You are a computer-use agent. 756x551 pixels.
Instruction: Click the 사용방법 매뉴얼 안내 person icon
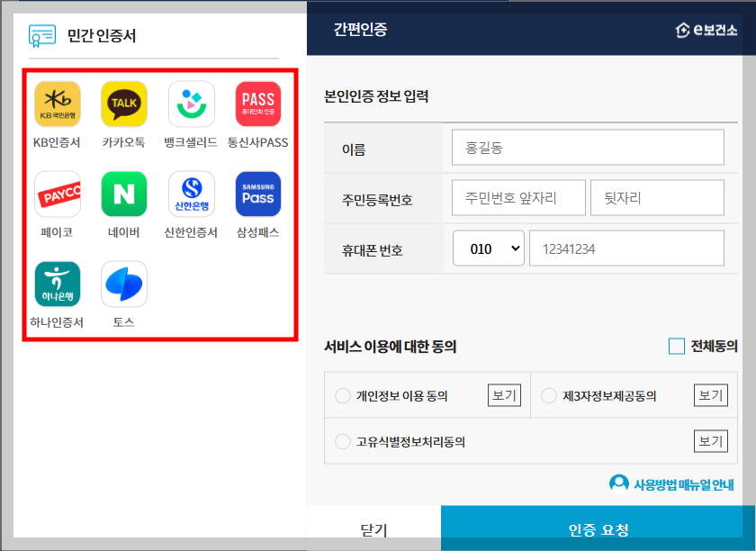point(618,483)
